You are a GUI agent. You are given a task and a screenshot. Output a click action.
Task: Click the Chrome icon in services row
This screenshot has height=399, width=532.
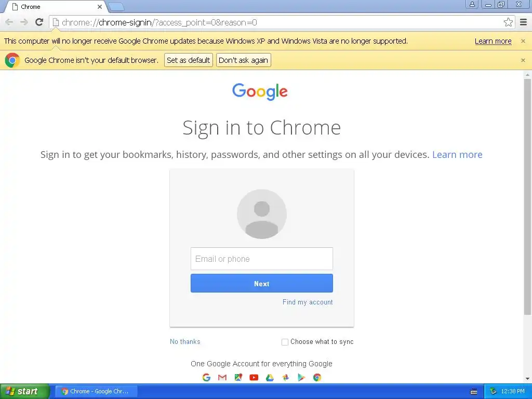coord(317,377)
